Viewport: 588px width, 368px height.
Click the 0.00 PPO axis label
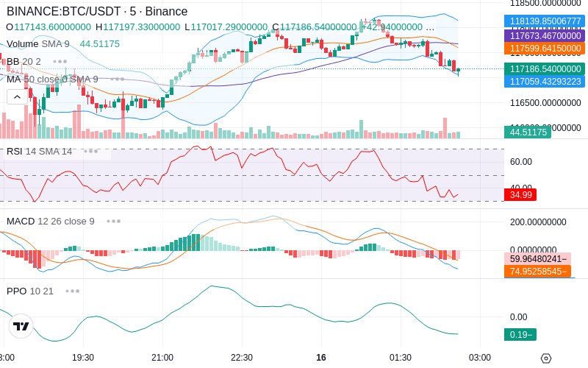pos(519,317)
